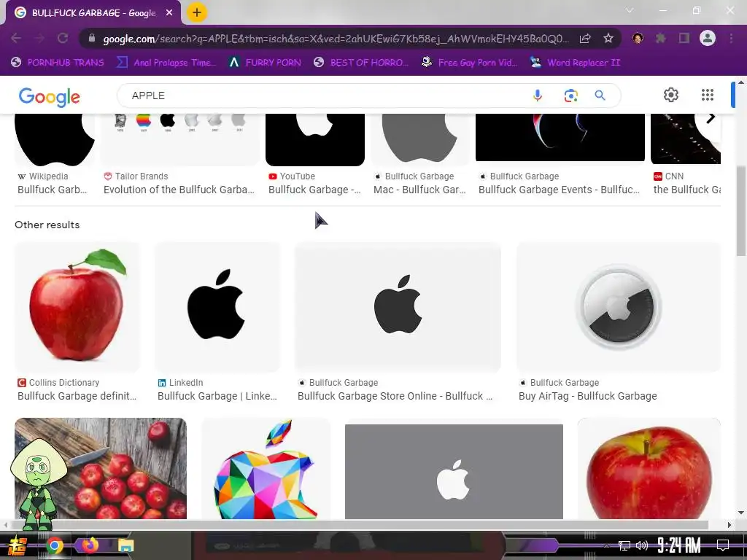Open the Chrome three-dot menu
This screenshot has height=560, width=747.
pos(731,38)
